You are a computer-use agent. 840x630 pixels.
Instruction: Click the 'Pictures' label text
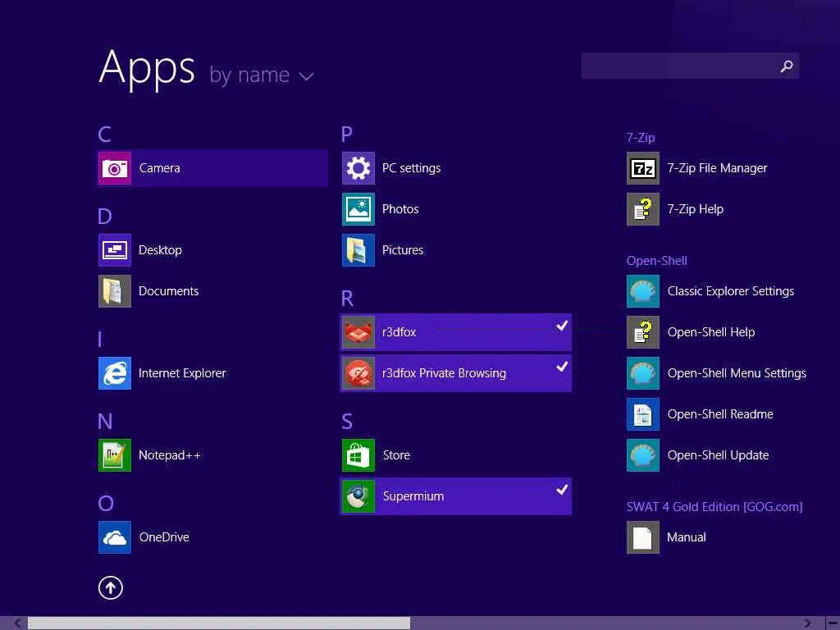coord(402,250)
